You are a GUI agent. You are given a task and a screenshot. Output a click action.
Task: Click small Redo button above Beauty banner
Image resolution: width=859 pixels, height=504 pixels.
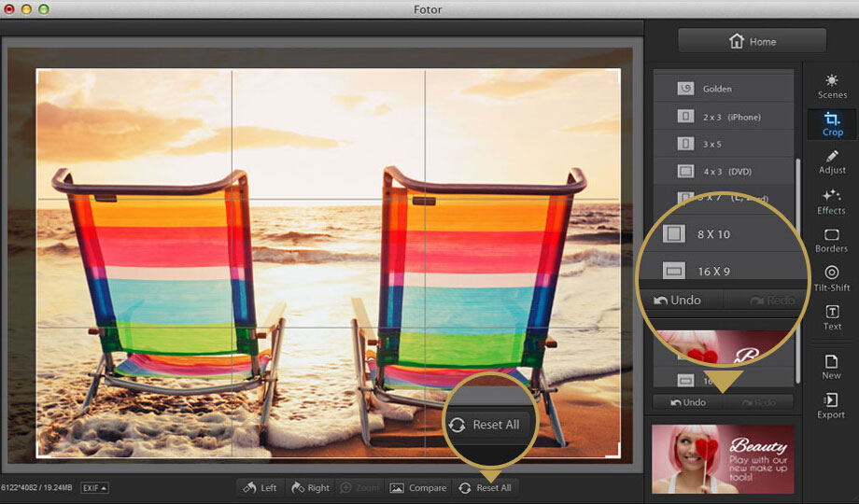(759, 402)
